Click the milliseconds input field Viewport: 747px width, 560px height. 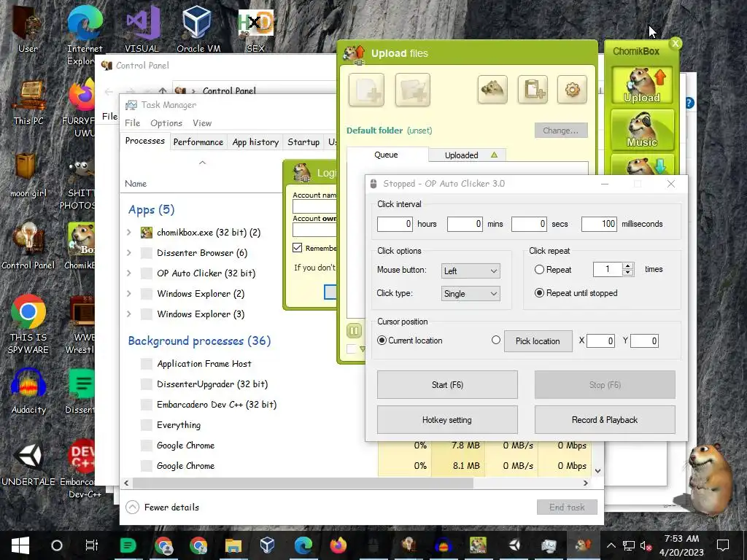tap(600, 224)
